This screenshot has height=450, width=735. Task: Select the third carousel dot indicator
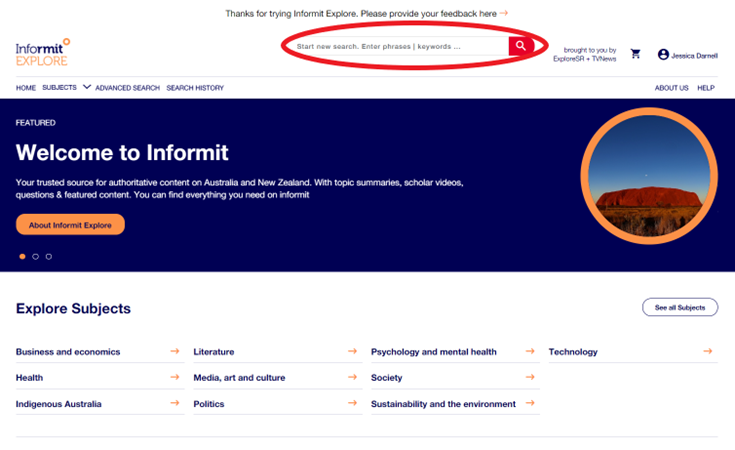(x=49, y=256)
